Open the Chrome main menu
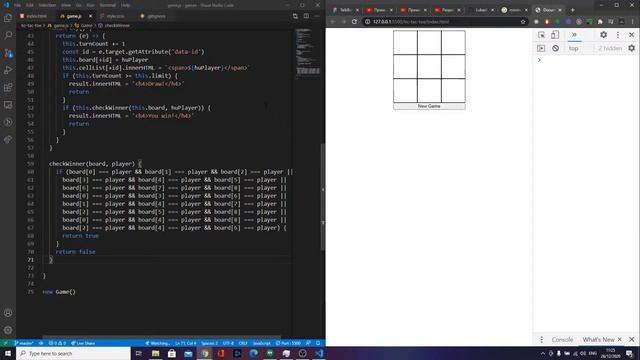 [633, 22]
